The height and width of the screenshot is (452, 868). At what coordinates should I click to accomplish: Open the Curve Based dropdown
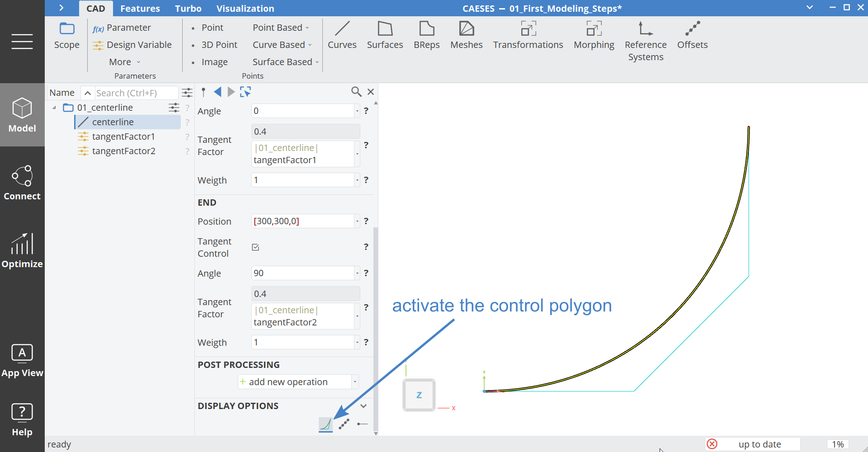pyautogui.click(x=281, y=44)
